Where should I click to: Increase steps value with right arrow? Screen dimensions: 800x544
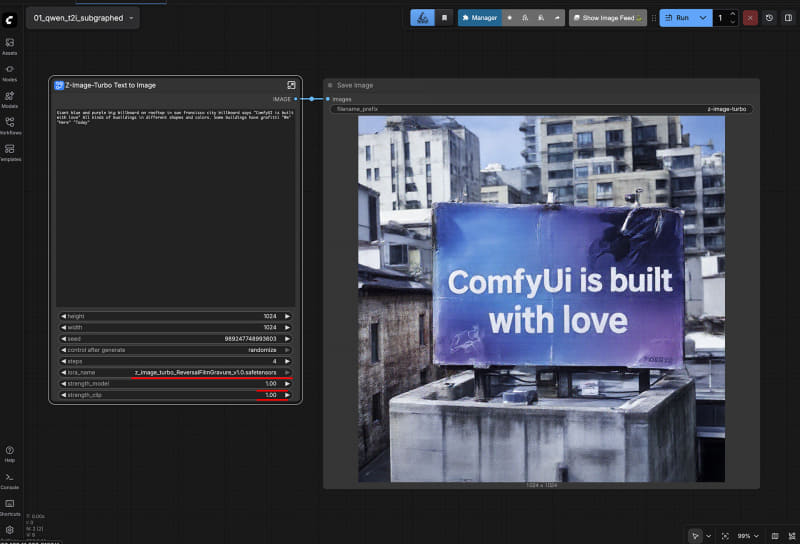click(288, 361)
